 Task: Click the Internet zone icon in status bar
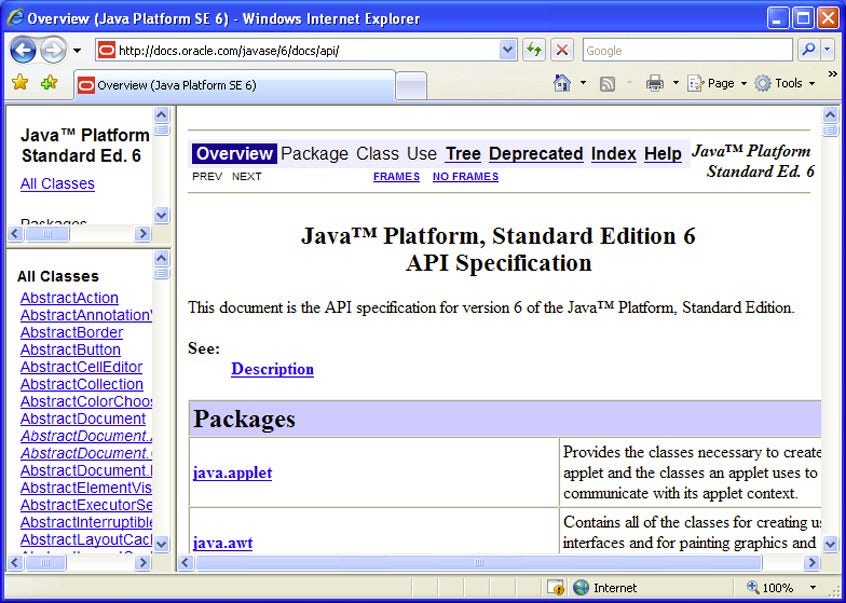pos(580,588)
